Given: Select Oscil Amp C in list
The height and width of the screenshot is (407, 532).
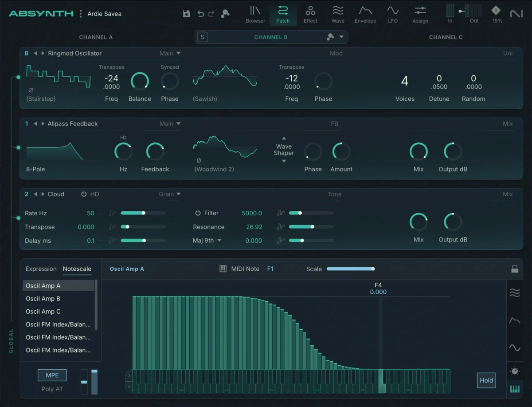Looking at the screenshot, I should [58, 312].
